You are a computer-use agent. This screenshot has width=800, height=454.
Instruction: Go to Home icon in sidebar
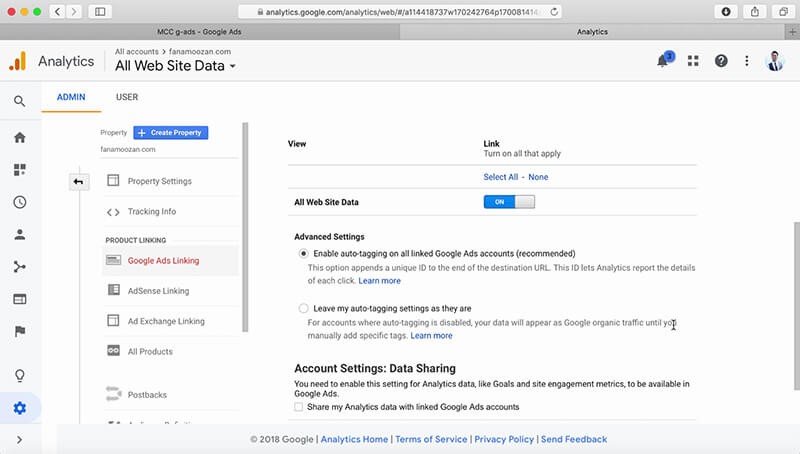[19, 137]
